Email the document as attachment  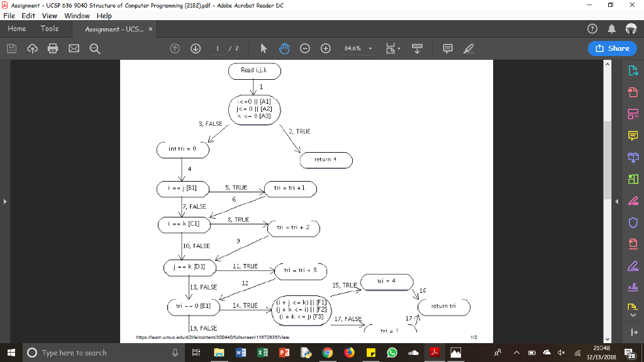pyautogui.click(x=74, y=48)
